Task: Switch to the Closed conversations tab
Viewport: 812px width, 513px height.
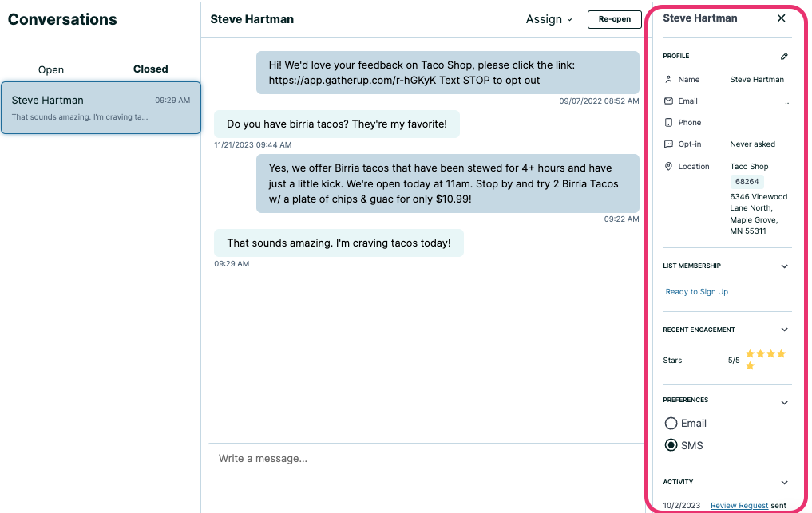Action: 150,69
